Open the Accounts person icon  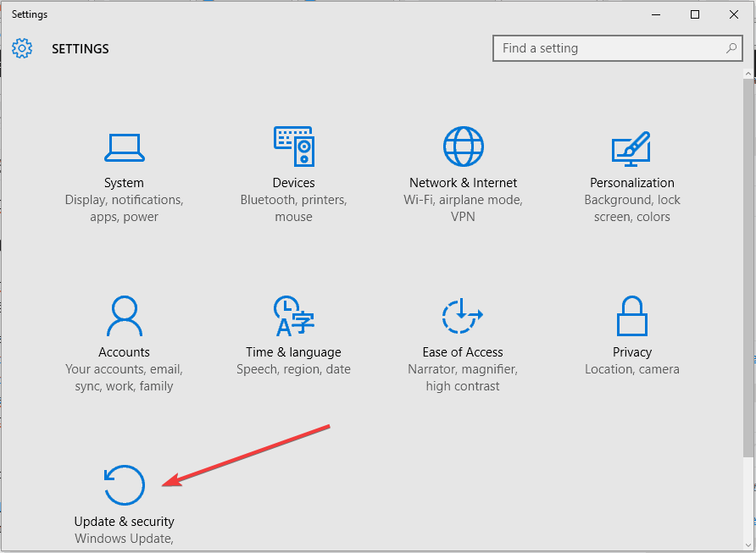coord(125,316)
